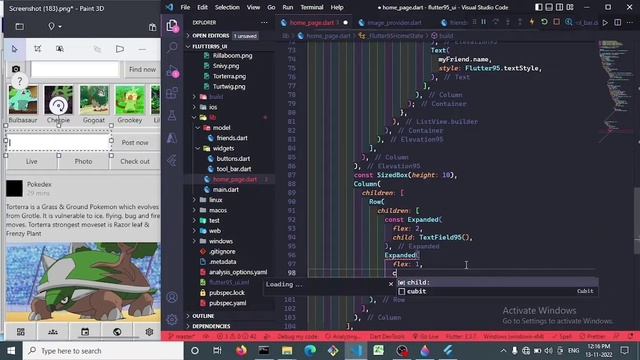Click the circular rotate handle in Paint 3D
640x360 pixels.
click(58, 106)
